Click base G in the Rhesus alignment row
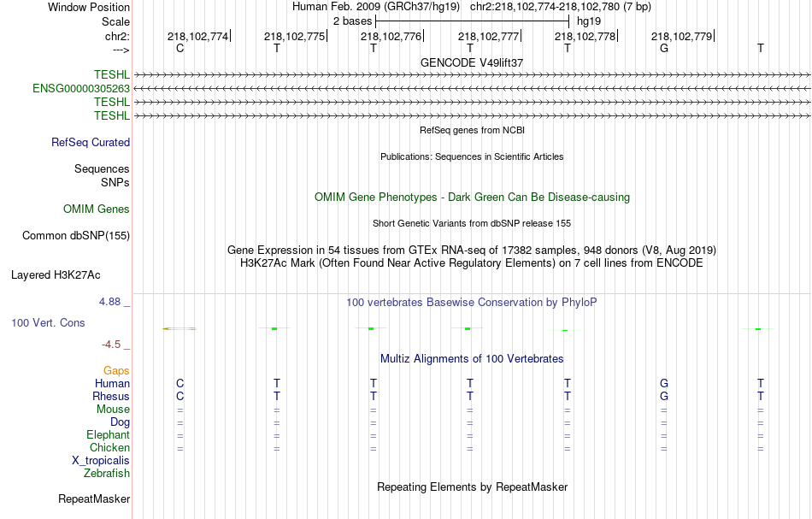This screenshot has height=519, width=812. 664,396
